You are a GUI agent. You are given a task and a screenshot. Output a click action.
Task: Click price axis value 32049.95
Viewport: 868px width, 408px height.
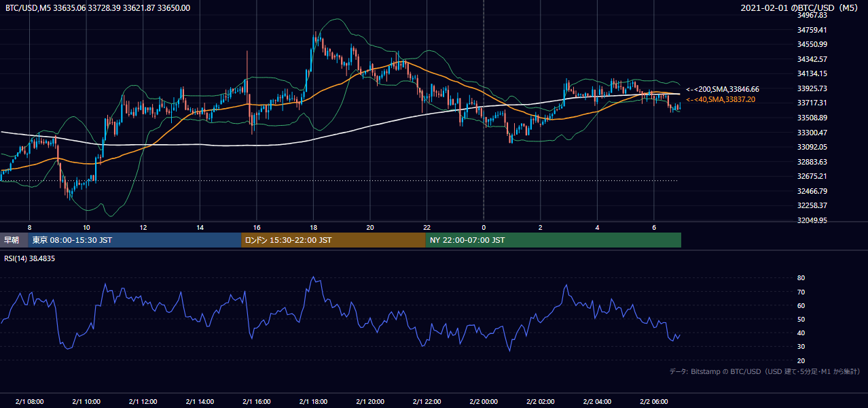coord(812,220)
